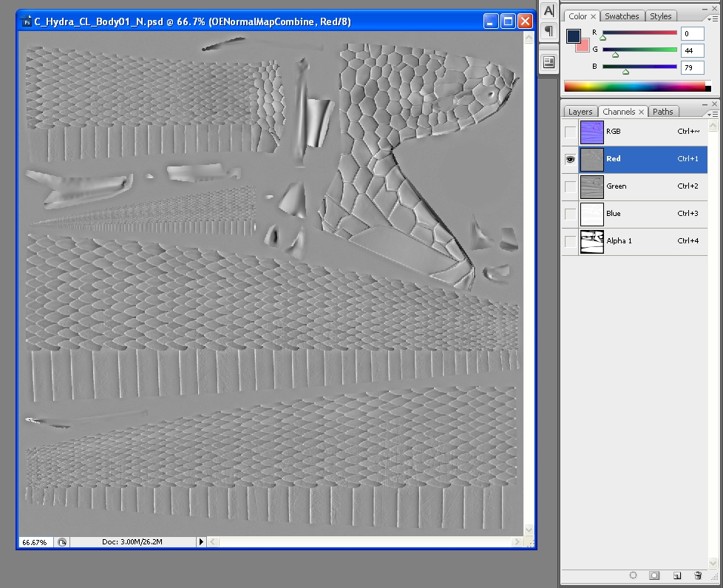Image resolution: width=723 pixels, height=588 pixels.
Task: Switch to the Layers tab
Action: (x=580, y=112)
